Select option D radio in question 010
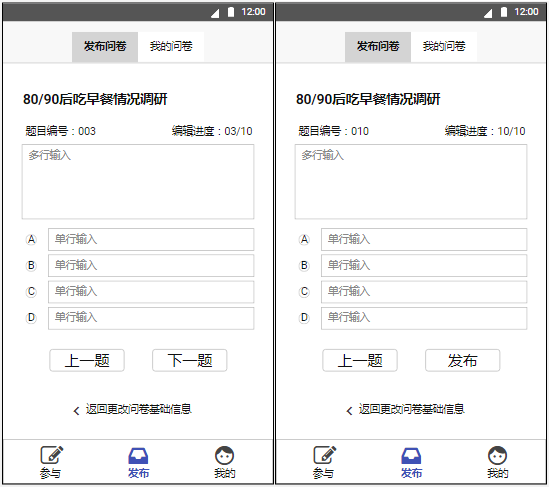 304,318
